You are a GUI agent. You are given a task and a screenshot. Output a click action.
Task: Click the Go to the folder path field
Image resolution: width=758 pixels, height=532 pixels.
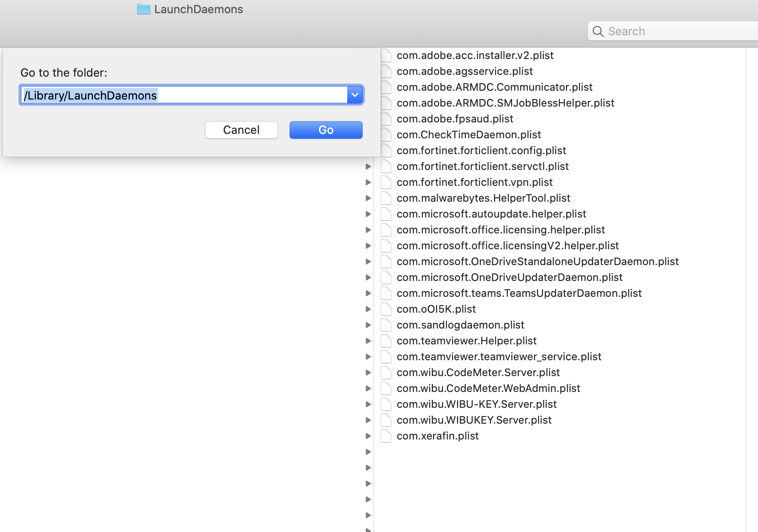pos(184,95)
